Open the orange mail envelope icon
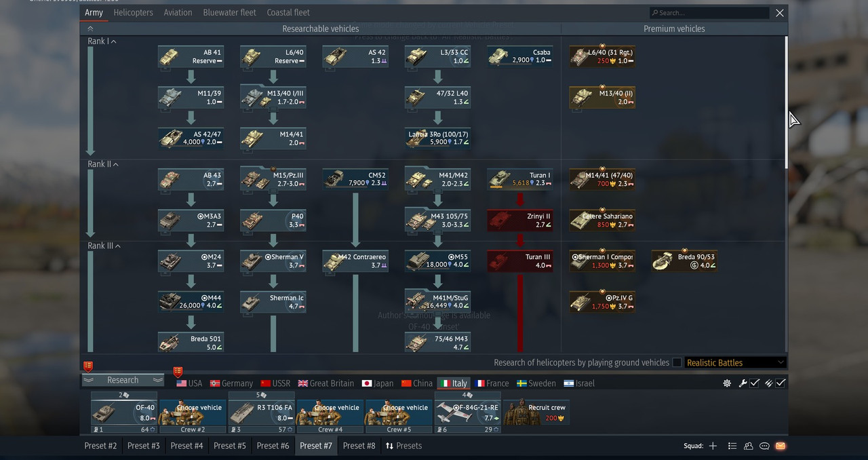This screenshot has height=460, width=868. [781, 446]
